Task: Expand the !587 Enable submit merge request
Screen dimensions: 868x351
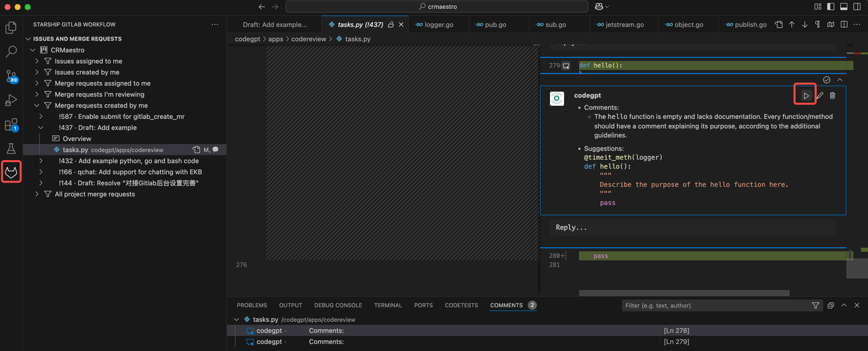Action: click(41, 117)
